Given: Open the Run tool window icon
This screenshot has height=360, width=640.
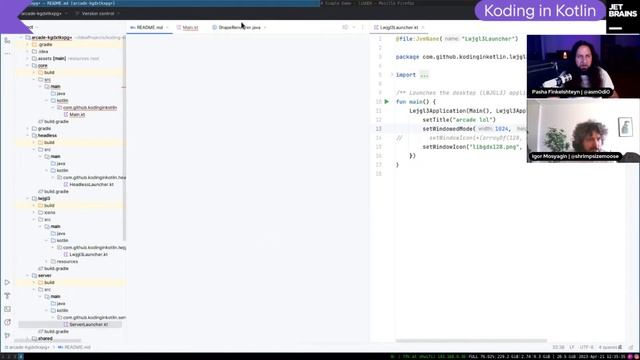Looking at the screenshot, I should pos(7,282).
